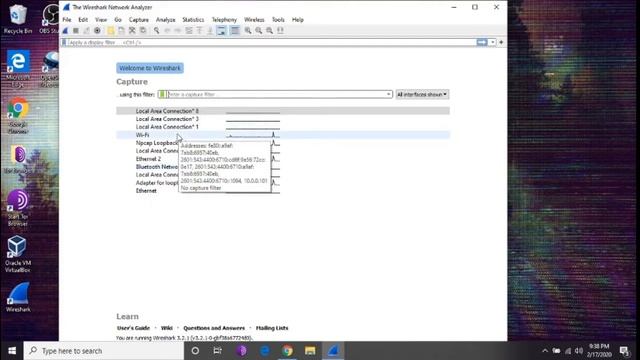Viewport: 640px width, 360px height.
Task: Toggle packet list colorize rules
Action: click(x=235, y=31)
